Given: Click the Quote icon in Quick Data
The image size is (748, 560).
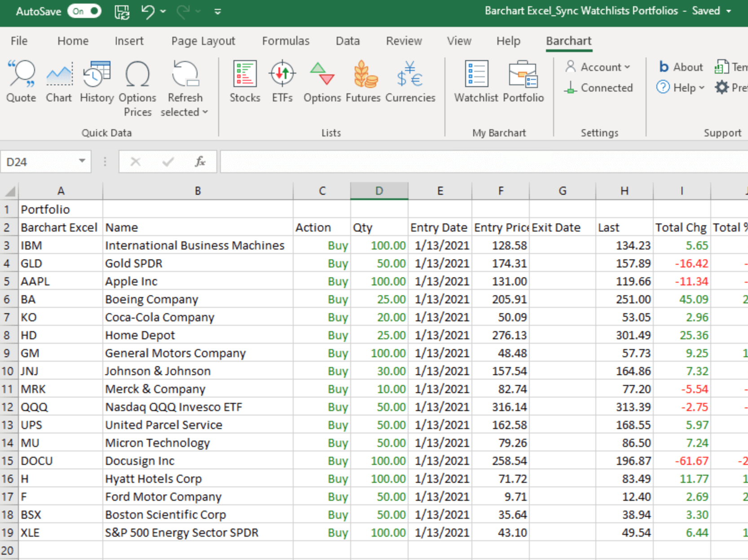Looking at the screenshot, I should [x=21, y=82].
